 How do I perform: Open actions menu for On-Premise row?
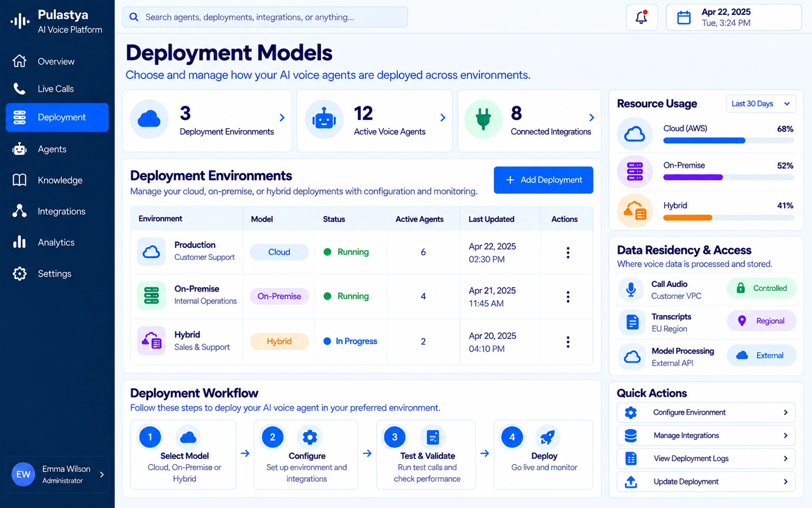pyautogui.click(x=568, y=297)
